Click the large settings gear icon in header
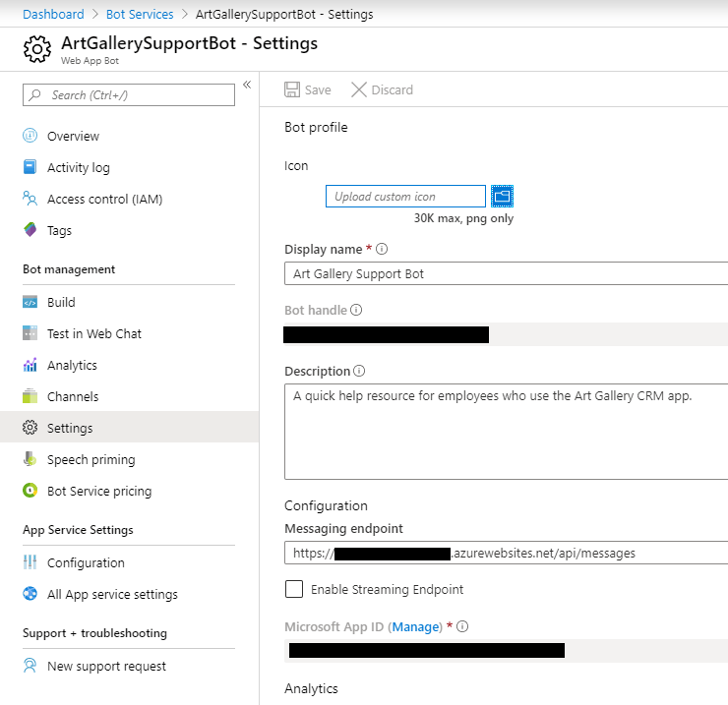This screenshot has width=728, height=705. [x=37, y=49]
